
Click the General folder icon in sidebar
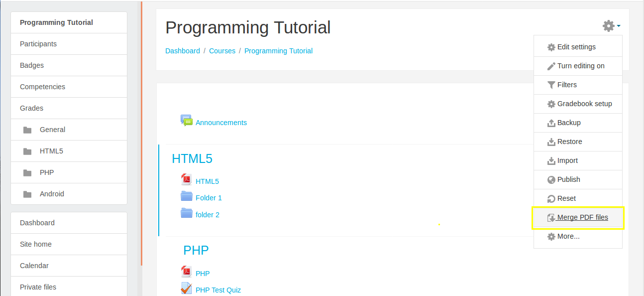(x=27, y=130)
